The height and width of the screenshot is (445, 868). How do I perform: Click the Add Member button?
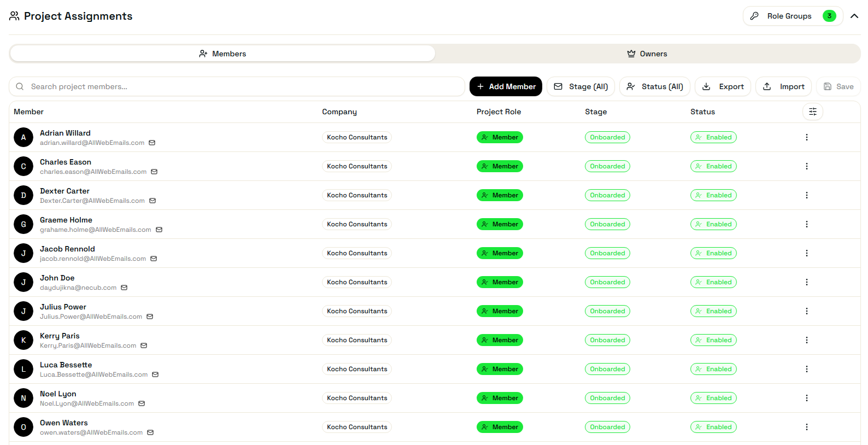(506, 86)
